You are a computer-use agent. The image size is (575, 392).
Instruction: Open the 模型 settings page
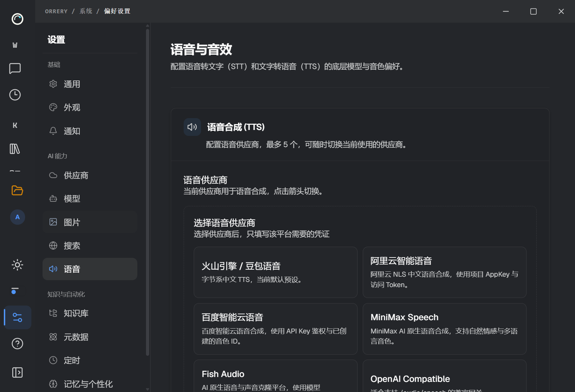click(x=90, y=199)
